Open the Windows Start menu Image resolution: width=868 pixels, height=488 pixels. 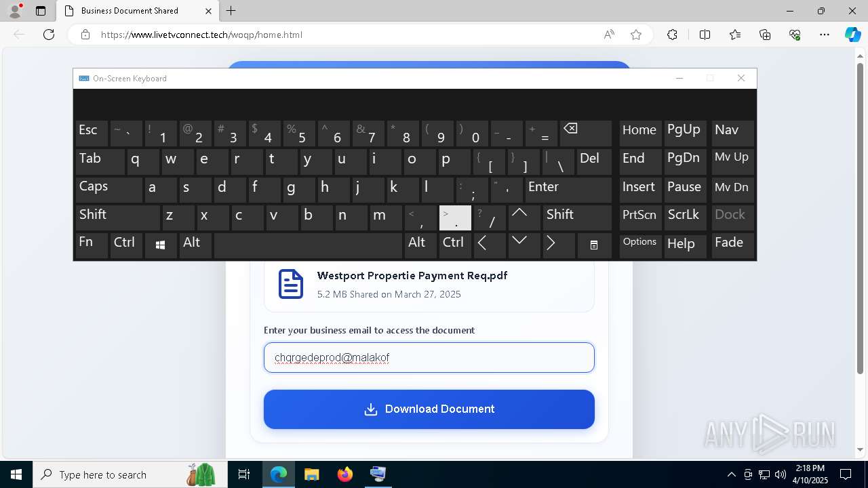[x=16, y=474]
